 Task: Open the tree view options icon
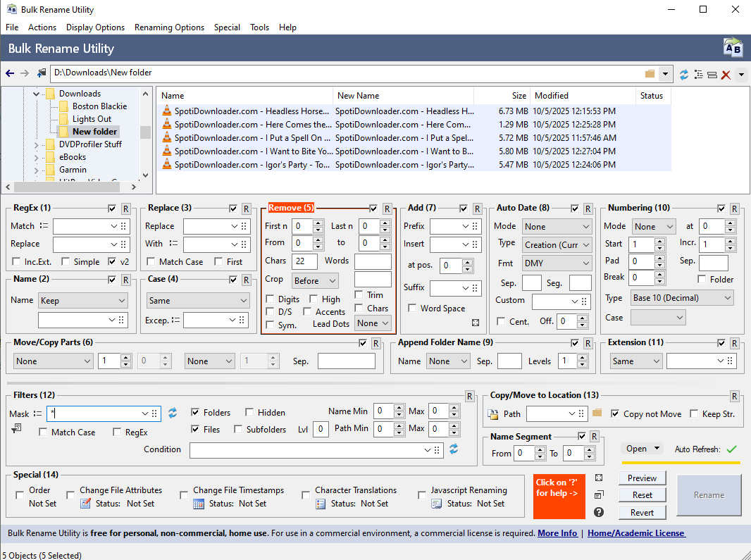pos(697,74)
